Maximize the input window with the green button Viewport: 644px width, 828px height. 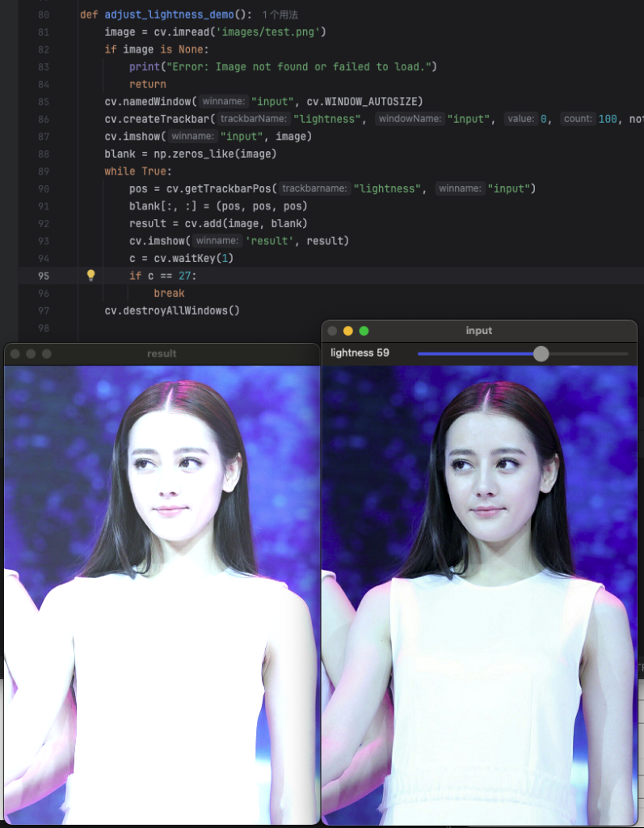coord(364,331)
